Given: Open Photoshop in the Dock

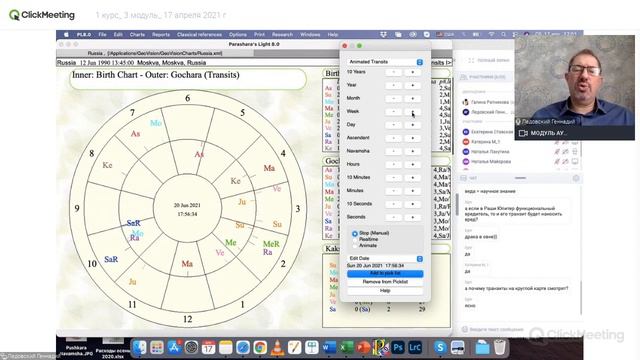Looking at the screenshot, I should (398, 348).
